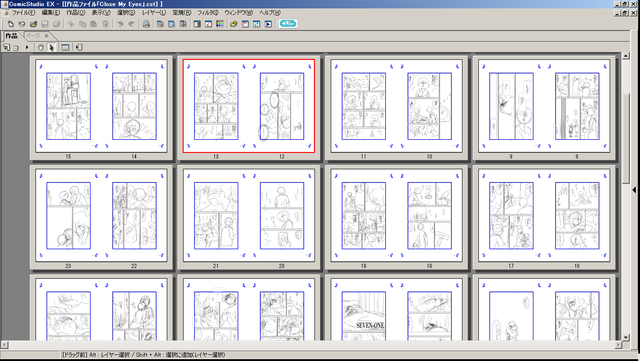640x361 pixels.
Task: Click the new file icon in the toolbar
Action: coord(11,24)
